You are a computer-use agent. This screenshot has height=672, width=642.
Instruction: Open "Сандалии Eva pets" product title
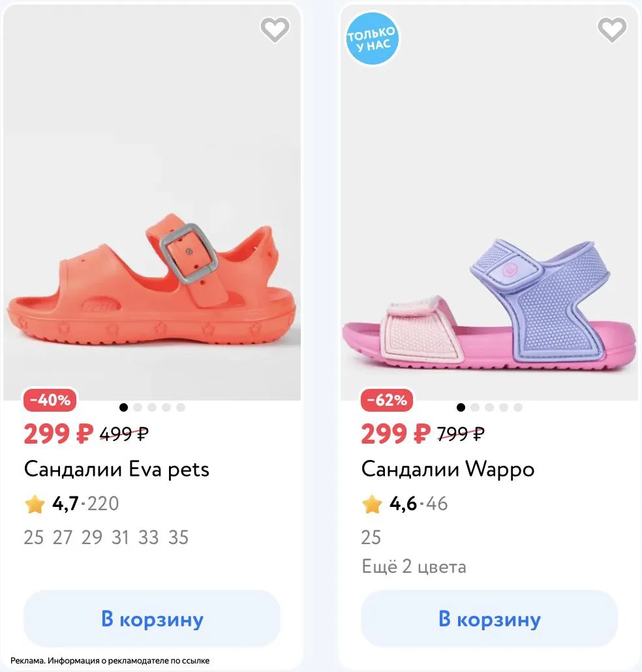[117, 469]
